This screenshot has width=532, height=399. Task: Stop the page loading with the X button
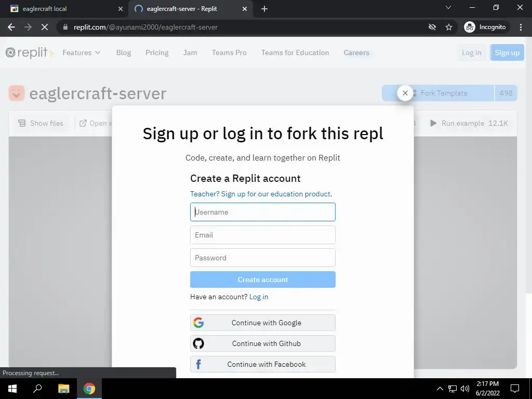point(45,27)
